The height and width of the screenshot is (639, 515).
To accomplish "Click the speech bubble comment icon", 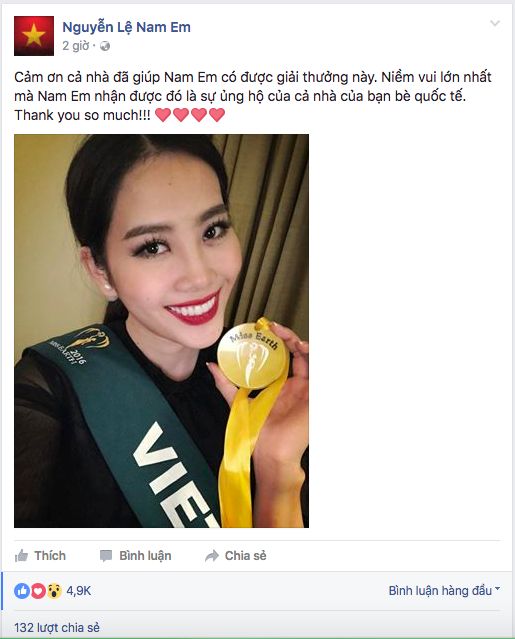I will tap(106, 555).
